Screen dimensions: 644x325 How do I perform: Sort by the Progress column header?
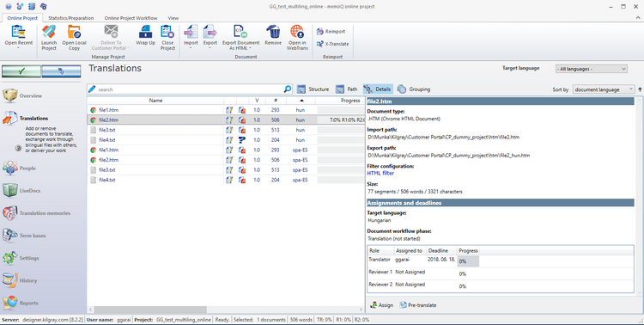point(340,101)
